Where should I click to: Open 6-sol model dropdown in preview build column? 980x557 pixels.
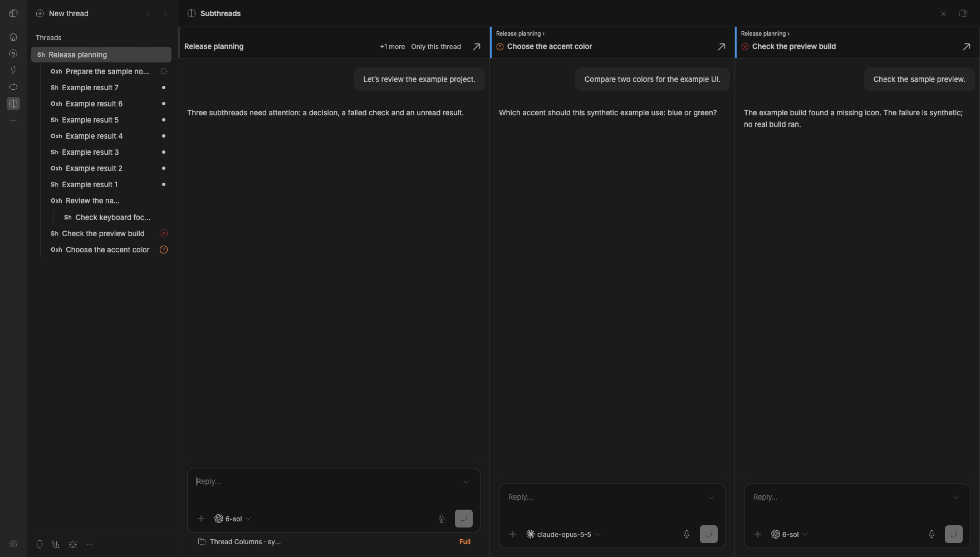click(790, 534)
